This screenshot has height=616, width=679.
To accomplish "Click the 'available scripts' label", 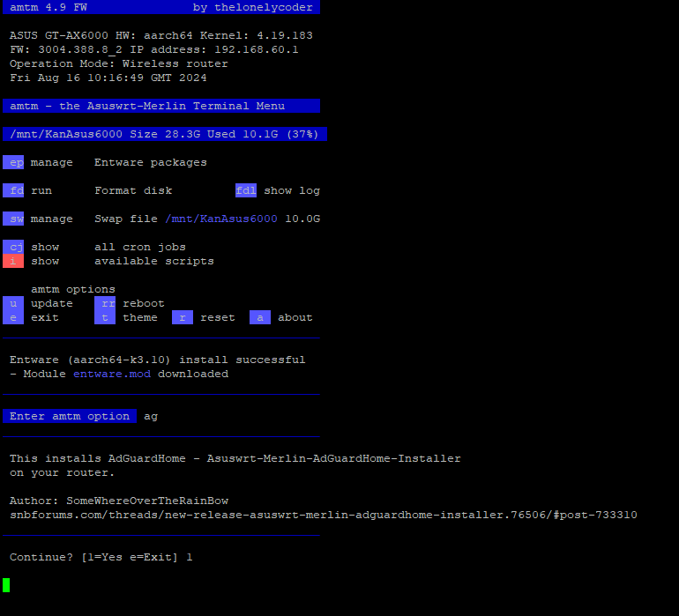I will 154,261.
